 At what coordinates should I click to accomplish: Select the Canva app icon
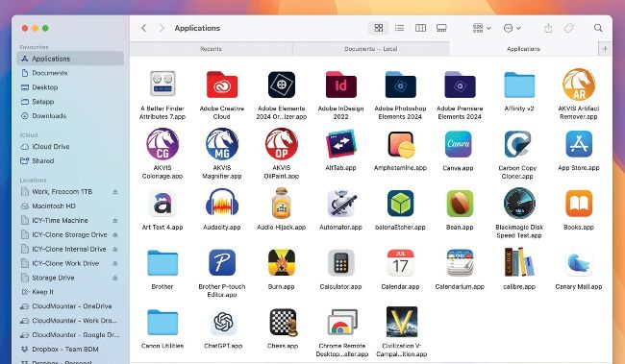pos(459,144)
